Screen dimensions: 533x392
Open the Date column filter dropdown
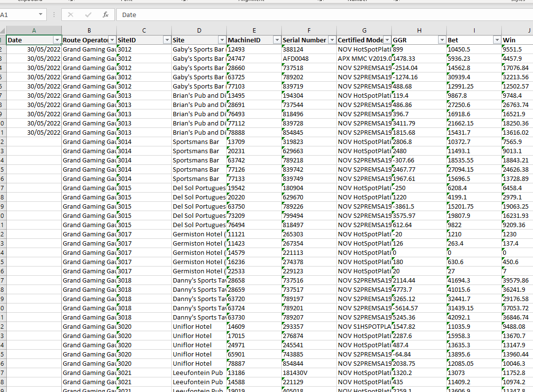pos(57,40)
